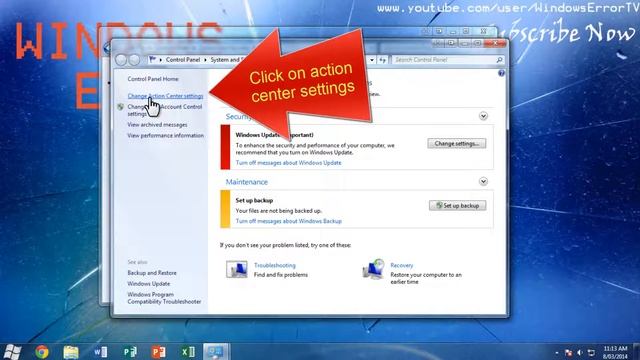
Task: Open Backup and Restore under See also
Action: [152, 273]
